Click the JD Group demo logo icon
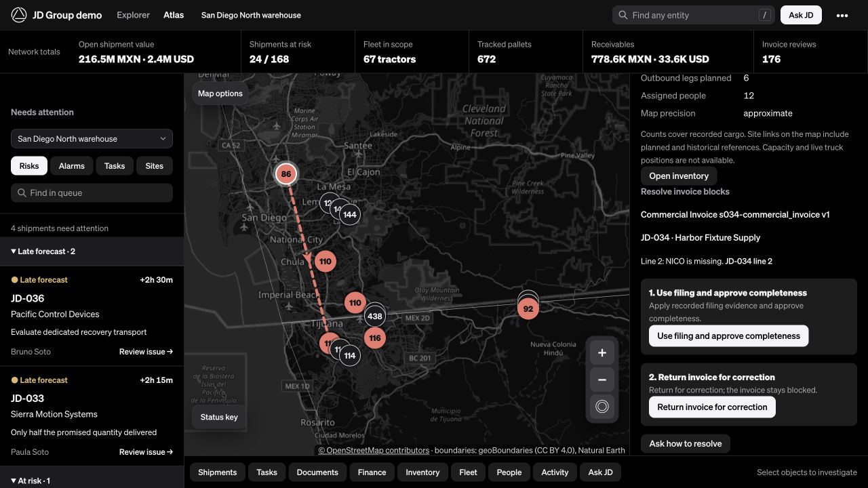 point(19,15)
